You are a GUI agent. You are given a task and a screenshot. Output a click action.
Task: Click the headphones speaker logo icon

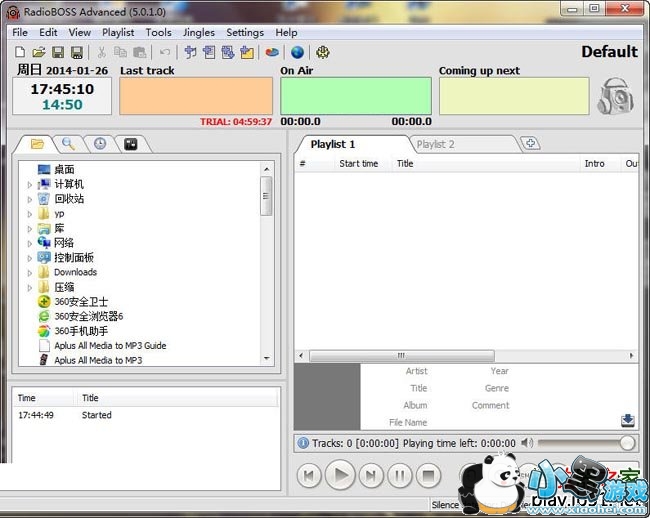point(615,96)
